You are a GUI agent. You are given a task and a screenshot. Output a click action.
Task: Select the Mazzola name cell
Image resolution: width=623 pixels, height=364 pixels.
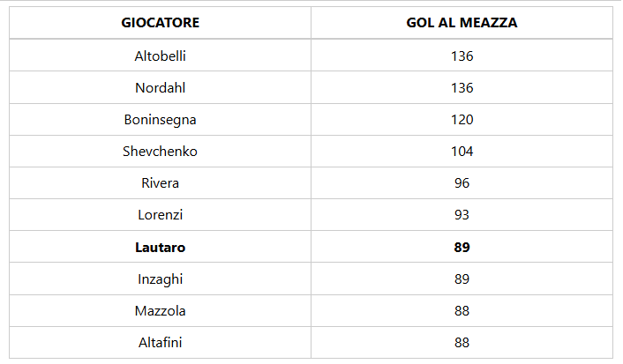tap(160, 311)
